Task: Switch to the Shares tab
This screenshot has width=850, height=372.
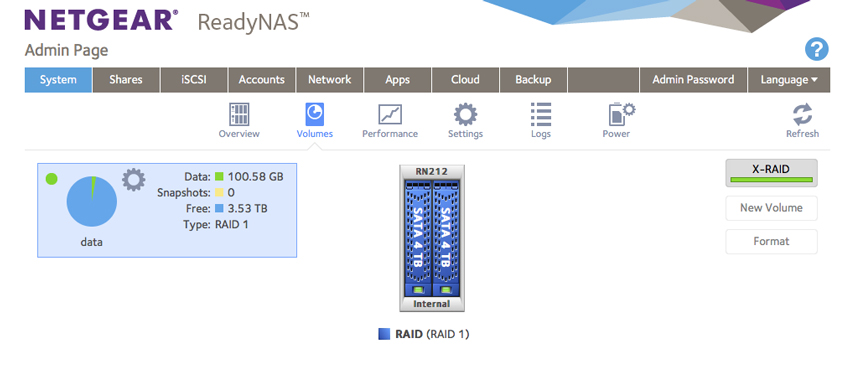Action: point(126,80)
